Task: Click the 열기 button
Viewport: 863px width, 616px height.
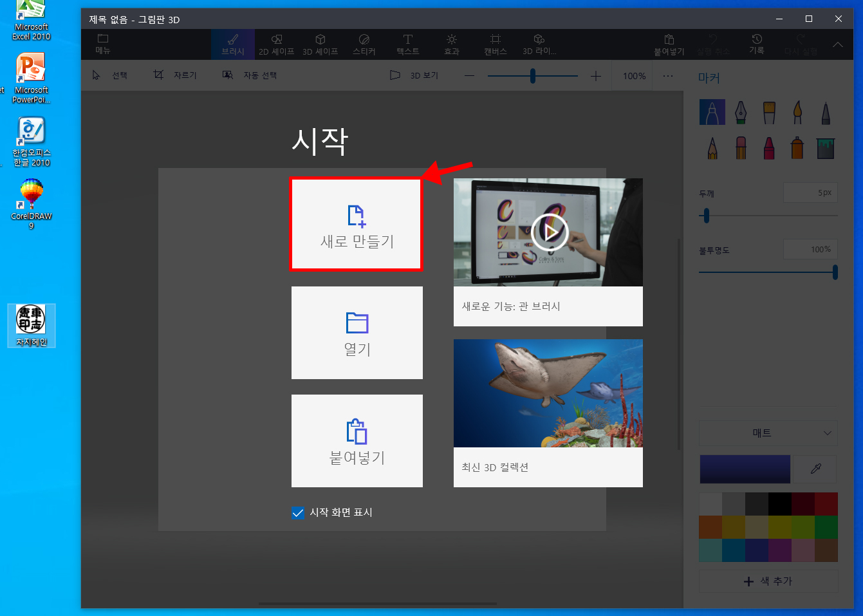Action: coord(357,333)
